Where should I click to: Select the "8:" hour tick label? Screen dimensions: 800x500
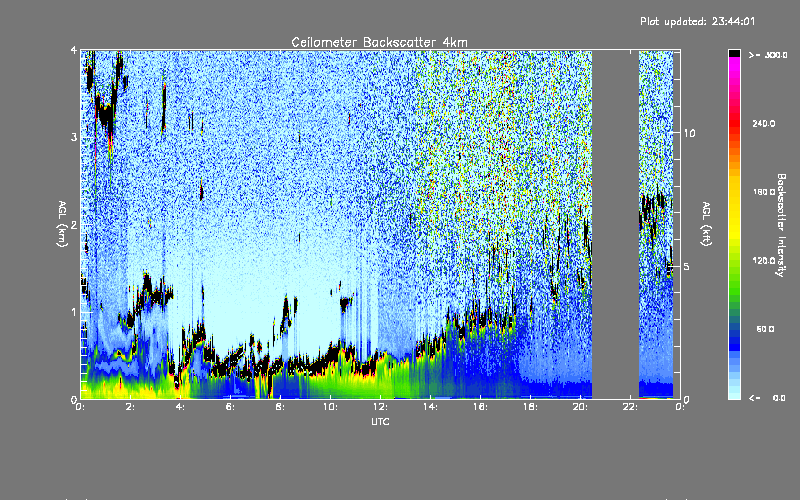click(x=281, y=407)
